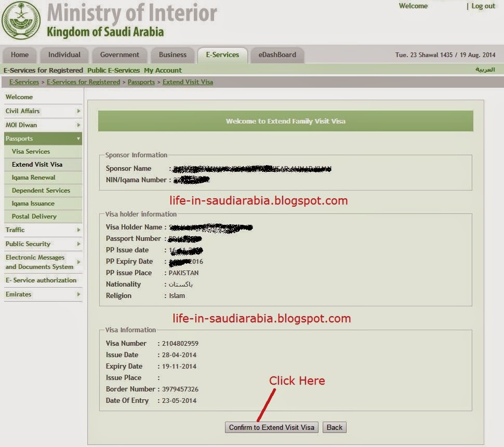Screen dimensions: 504x447
Task: Click visa expiry date 19-11-2014
Action: pyautogui.click(x=179, y=367)
